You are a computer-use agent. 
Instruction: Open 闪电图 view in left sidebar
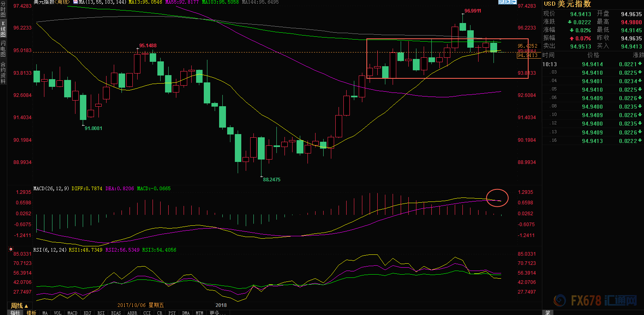pos(3,48)
